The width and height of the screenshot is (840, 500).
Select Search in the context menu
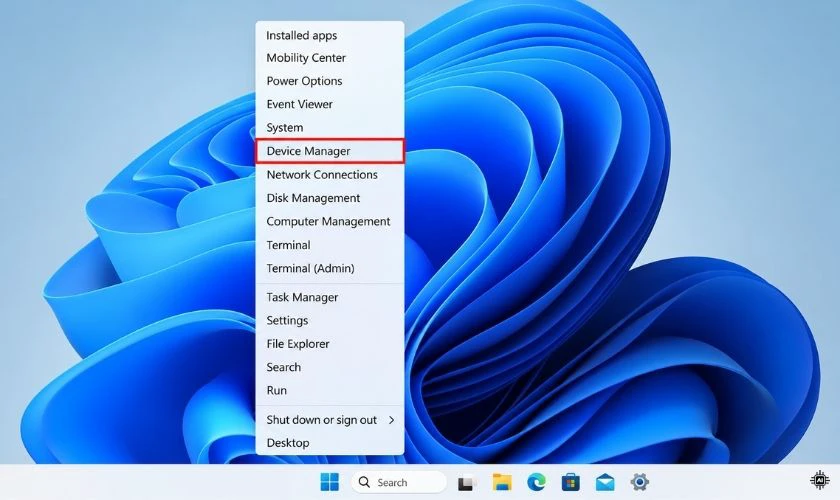coord(330,367)
